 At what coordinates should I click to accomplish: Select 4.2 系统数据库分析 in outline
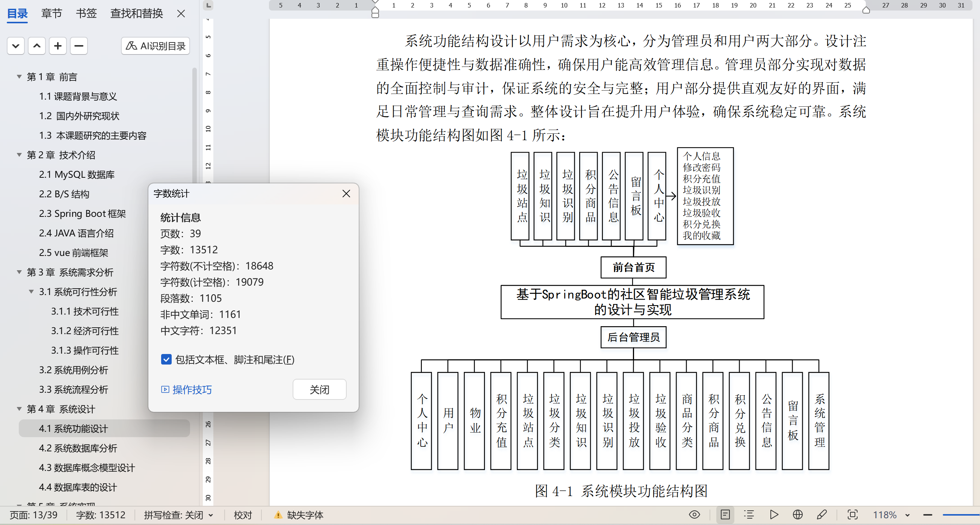(78, 448)
